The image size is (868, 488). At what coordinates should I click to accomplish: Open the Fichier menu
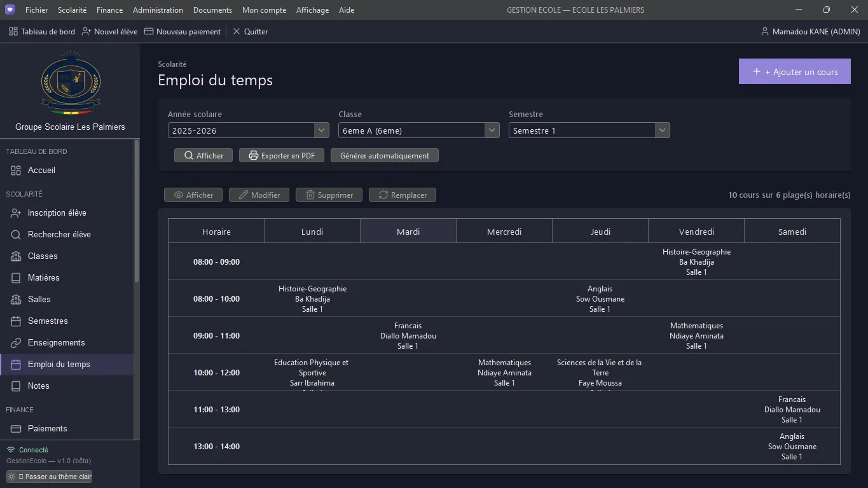click(x=37, y=10)
